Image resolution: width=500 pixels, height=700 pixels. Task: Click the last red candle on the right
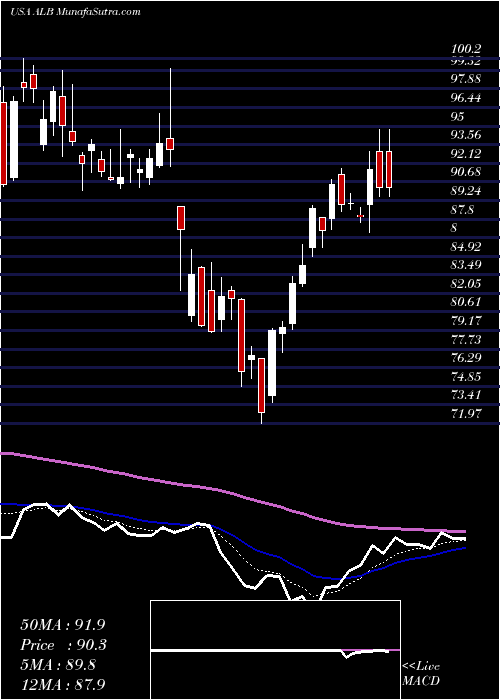click(x=389, y=169)
